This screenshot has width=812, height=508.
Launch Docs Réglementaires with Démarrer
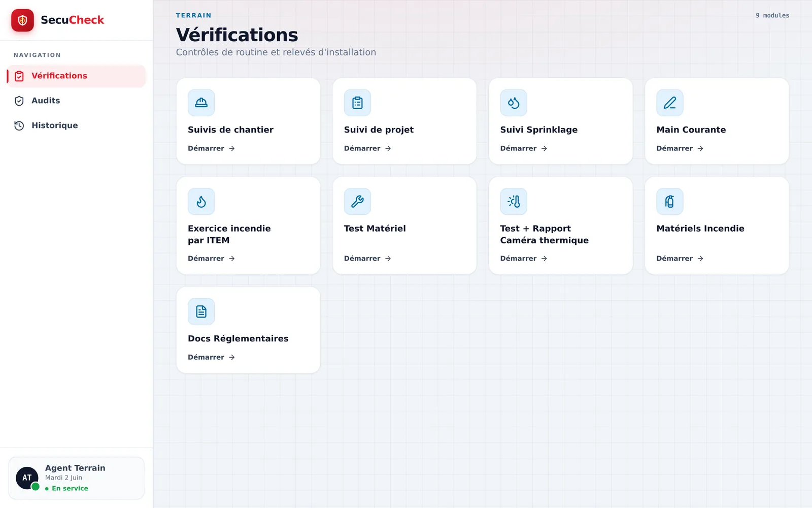(211, 357)
